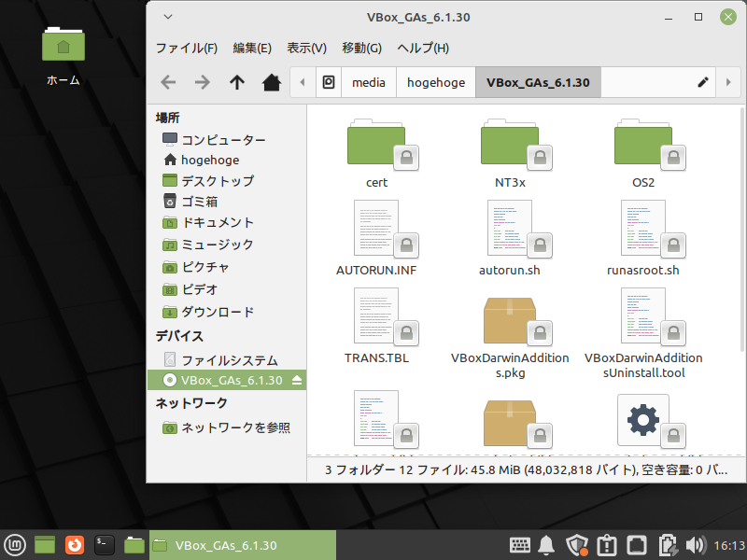The image size is (747, 560).
Task: Select the gear executable icon in the bottom row
Action: (x=643, y=420)
